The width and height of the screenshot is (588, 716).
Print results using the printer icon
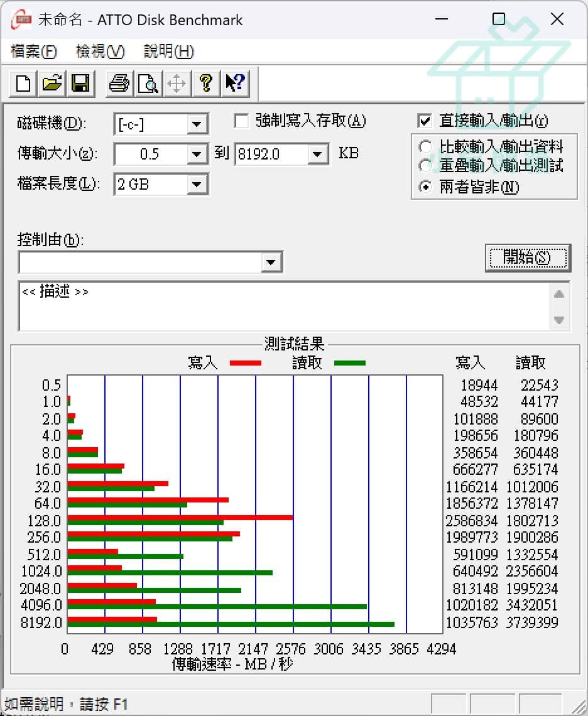(x=119, y=84)
